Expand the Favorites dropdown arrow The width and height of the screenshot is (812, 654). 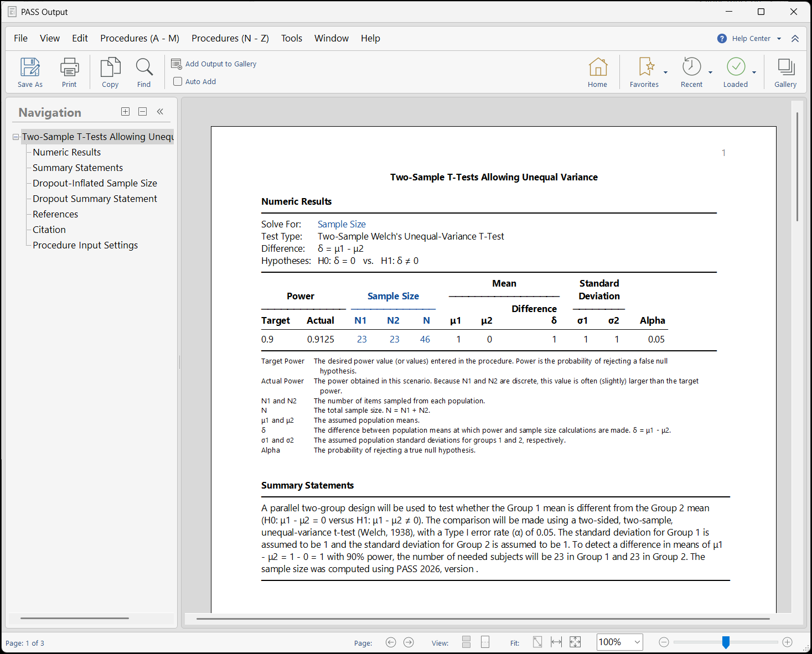click(x=665, y=72)
